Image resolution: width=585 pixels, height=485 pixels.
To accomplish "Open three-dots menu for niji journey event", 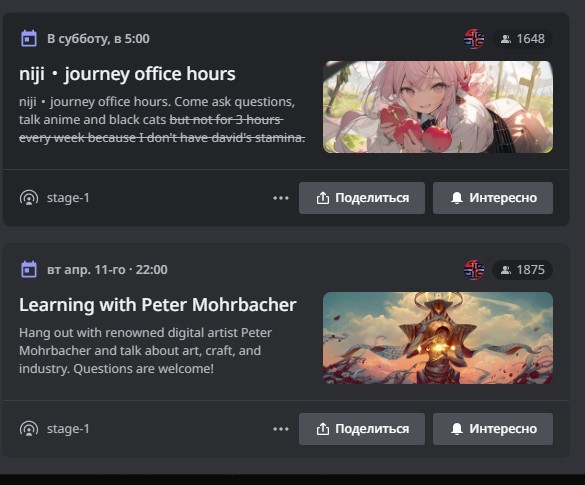I will (281, 198).
